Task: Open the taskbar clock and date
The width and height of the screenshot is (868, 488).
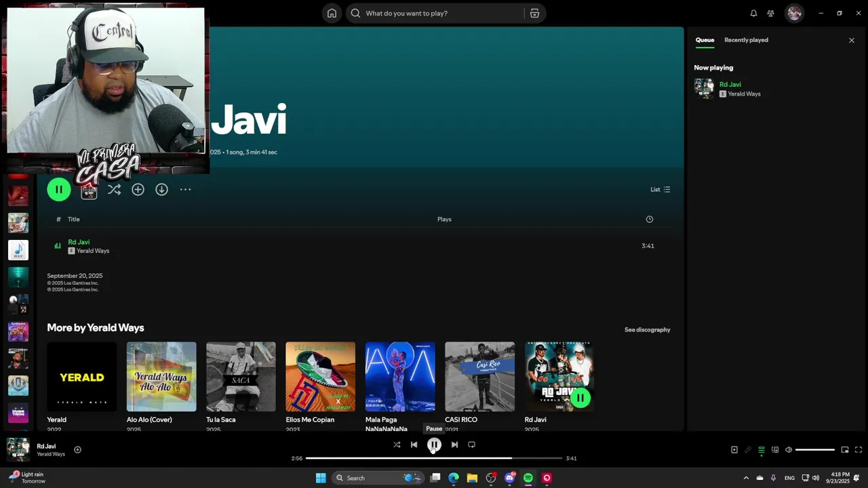Action: [837, 478]
